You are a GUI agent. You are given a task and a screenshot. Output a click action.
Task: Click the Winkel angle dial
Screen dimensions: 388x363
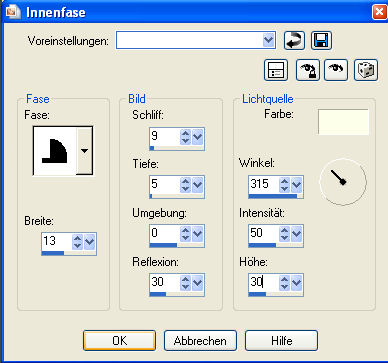[x=343, y=182]
